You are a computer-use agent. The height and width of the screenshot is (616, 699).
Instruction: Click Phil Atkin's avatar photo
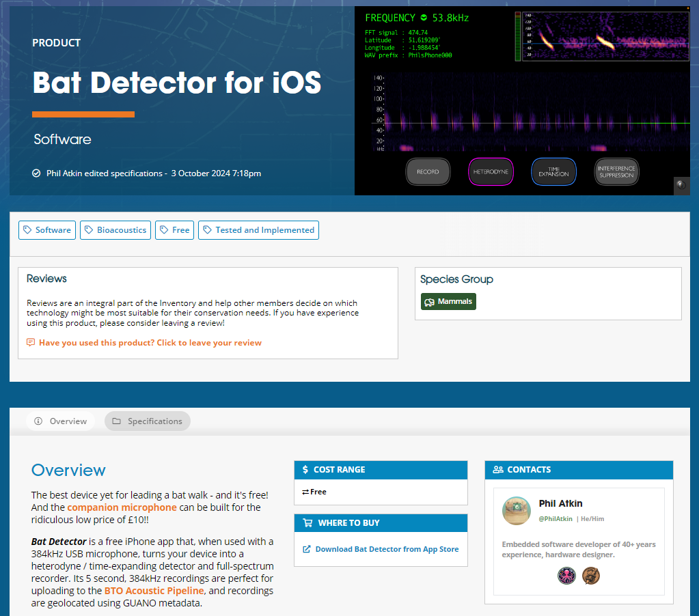point(517,511)
